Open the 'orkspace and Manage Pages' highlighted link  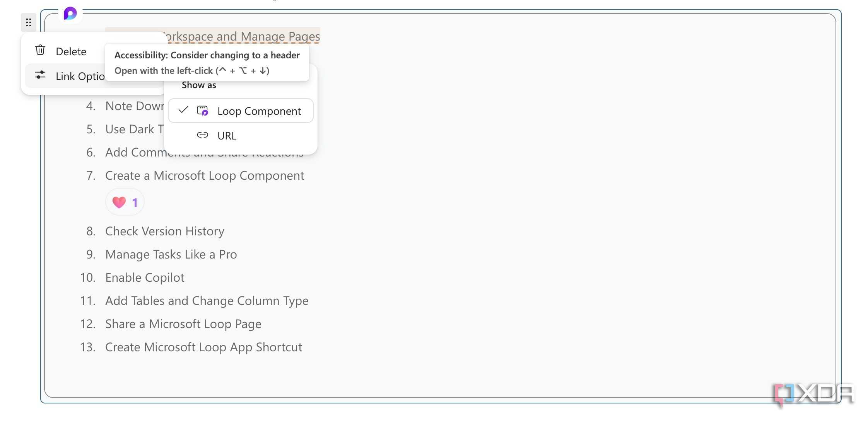click(243, 36)
